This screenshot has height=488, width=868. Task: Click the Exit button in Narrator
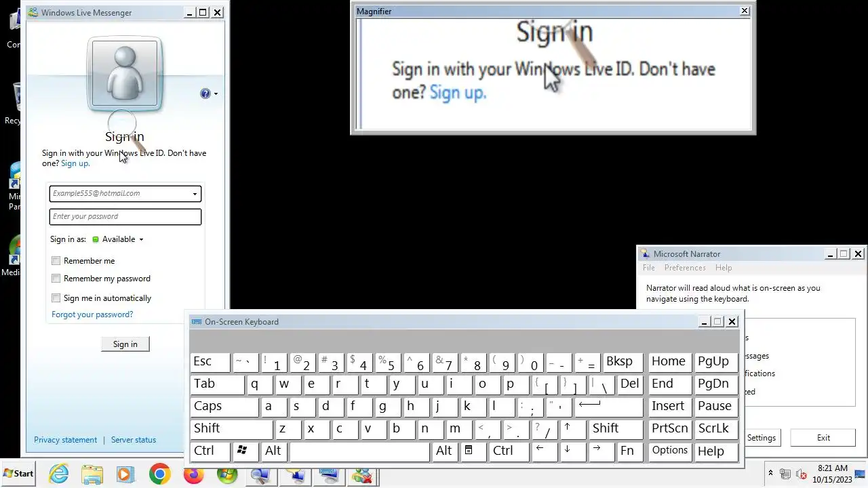(823, 438)
